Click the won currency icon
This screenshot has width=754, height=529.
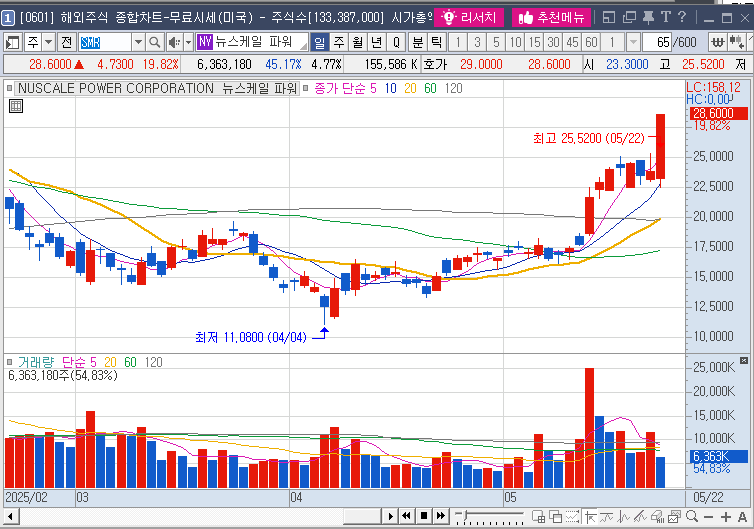click(x=718, y=42)
